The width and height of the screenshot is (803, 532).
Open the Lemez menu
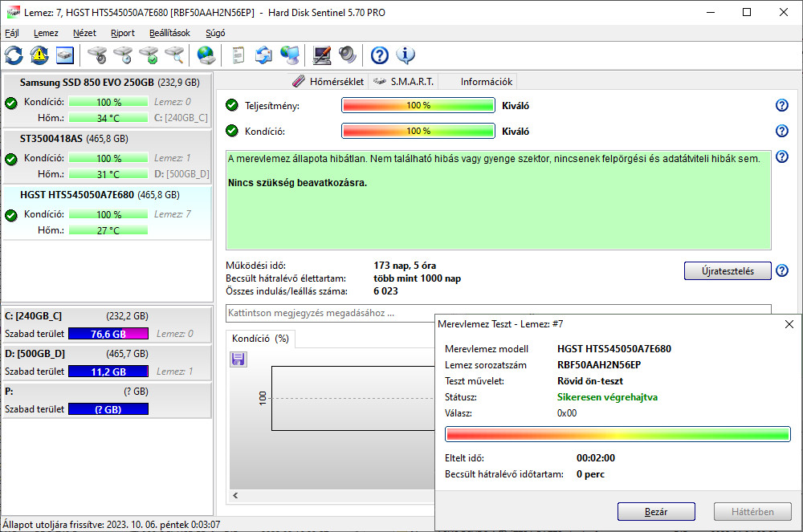click(46, 33)
